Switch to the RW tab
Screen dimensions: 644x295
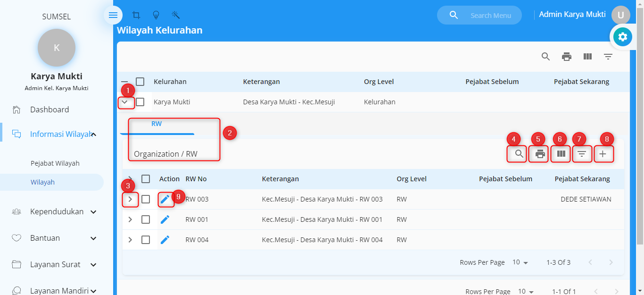[x=157, y=124]
